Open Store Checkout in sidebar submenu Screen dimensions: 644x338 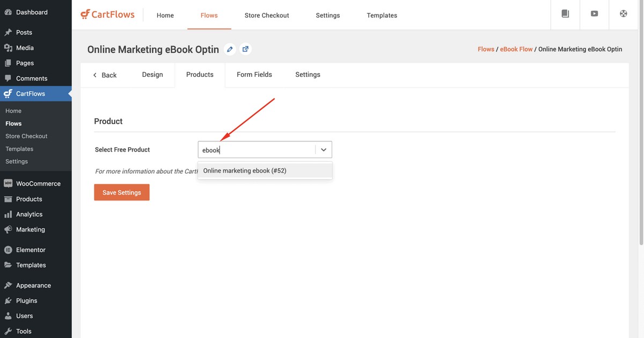point(26,136)
